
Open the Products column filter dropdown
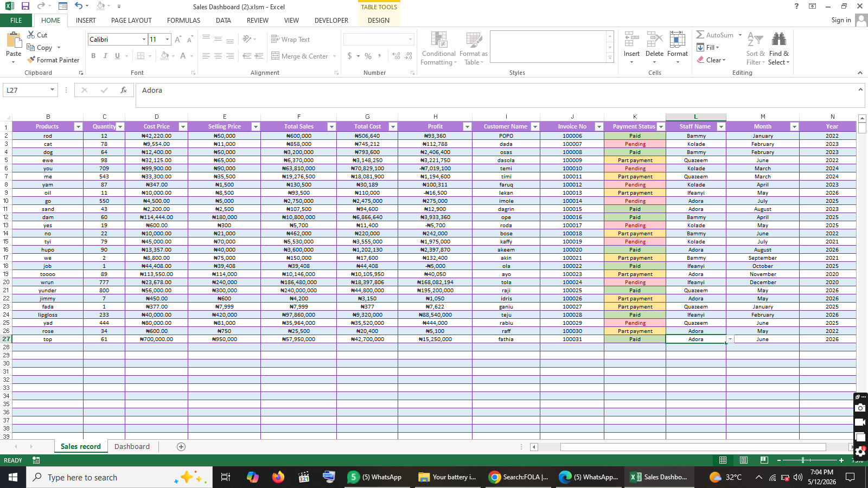[x=78, y=126]
